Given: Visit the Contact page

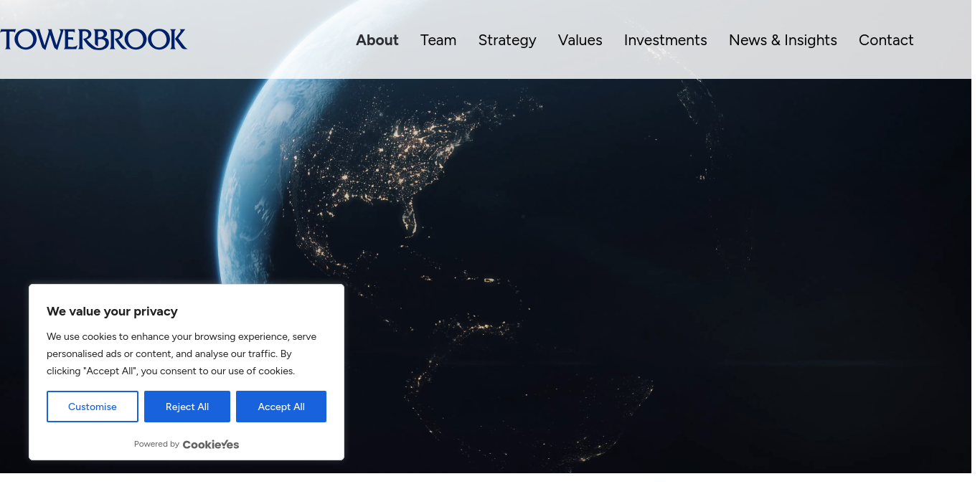Looking at the screenshot, I should (x=885, y=40).
